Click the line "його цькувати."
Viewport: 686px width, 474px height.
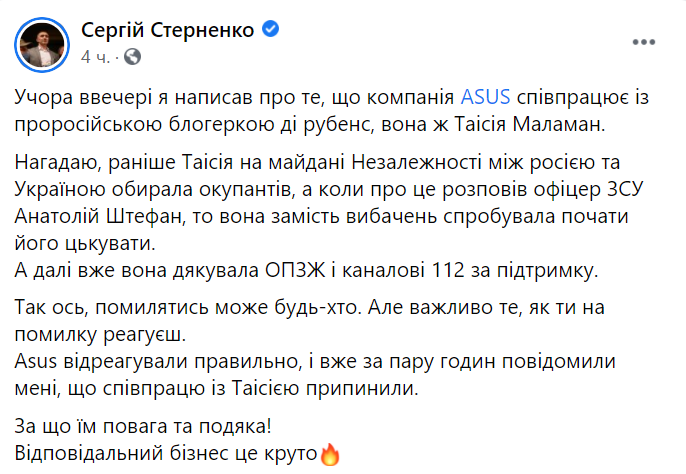coord(85,243)
